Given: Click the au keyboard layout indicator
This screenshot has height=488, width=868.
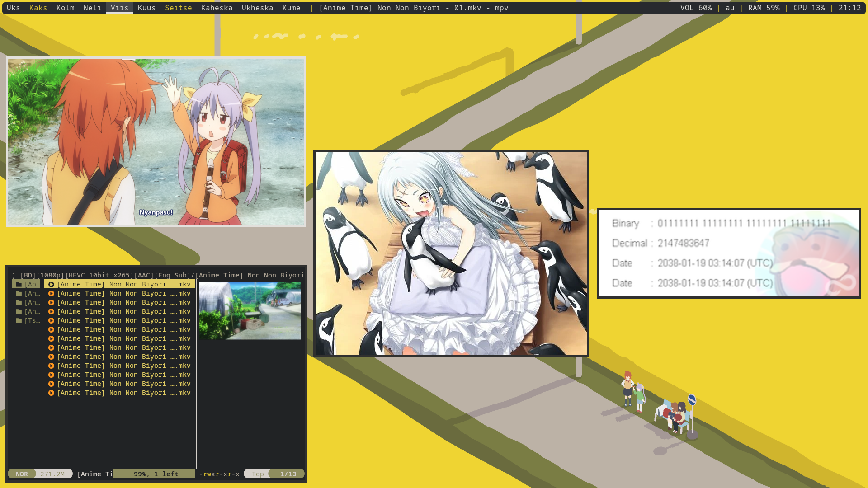Looking at the screenshot, I should pos(730,8).
